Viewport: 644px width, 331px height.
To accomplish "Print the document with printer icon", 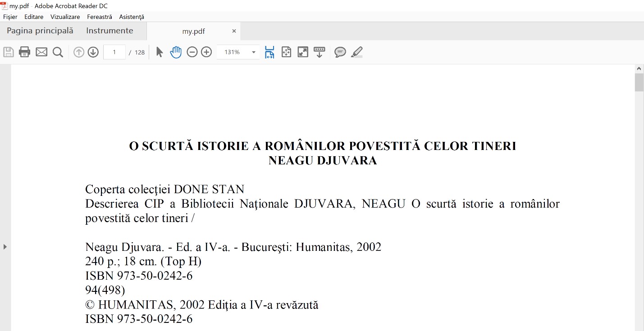I will [x=25, y=52].
